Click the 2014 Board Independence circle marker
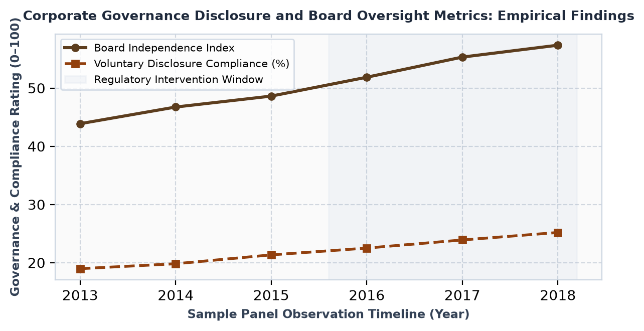 coord(176,107)
